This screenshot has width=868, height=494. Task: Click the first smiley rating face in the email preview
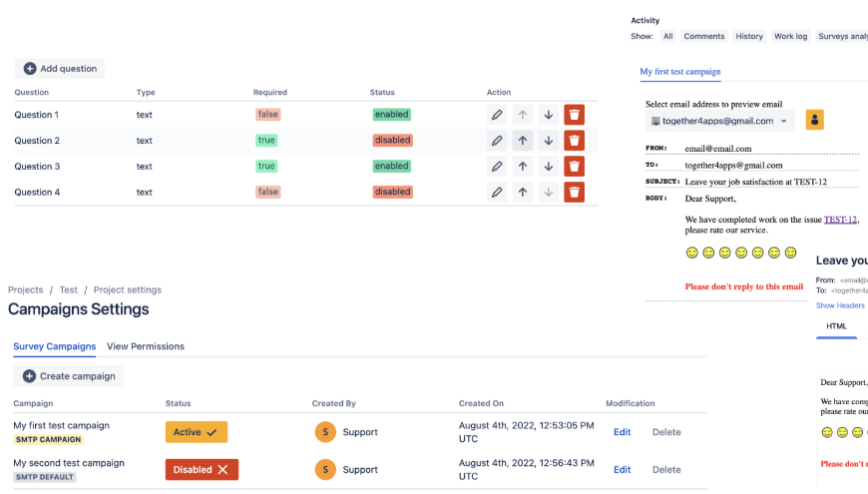tap(691, 253)
